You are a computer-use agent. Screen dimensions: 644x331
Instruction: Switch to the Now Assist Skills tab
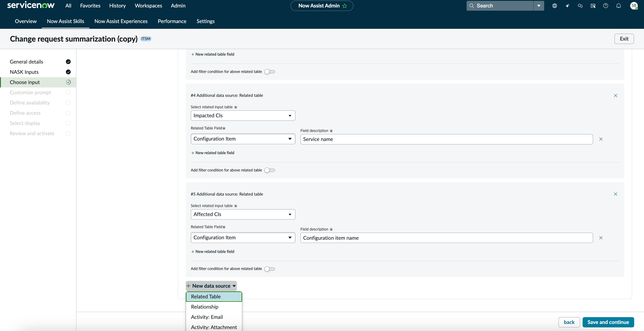(x=65, y=21)
